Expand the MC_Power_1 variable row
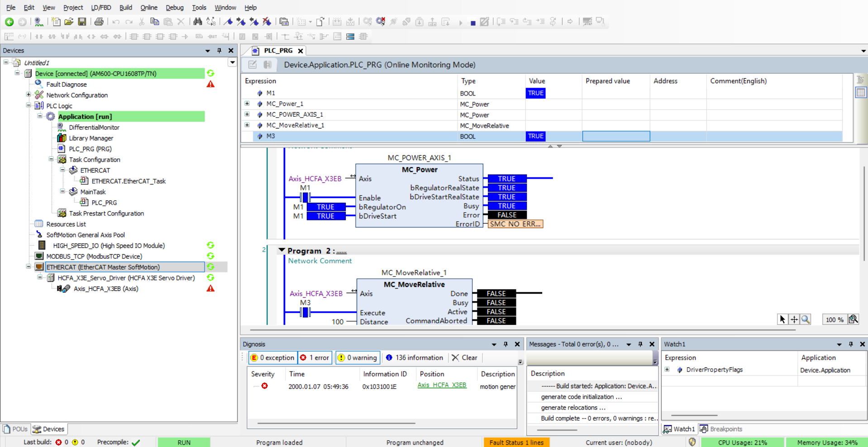 point(247,104)
